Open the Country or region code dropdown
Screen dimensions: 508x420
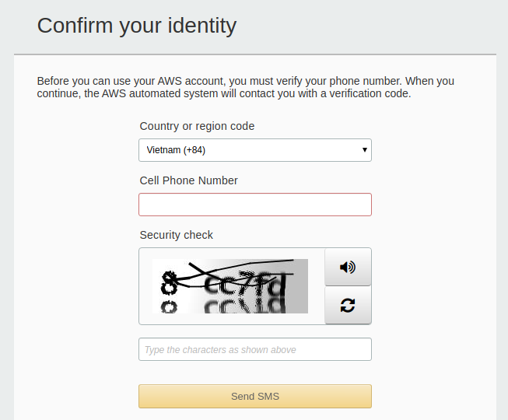(254, 150)
